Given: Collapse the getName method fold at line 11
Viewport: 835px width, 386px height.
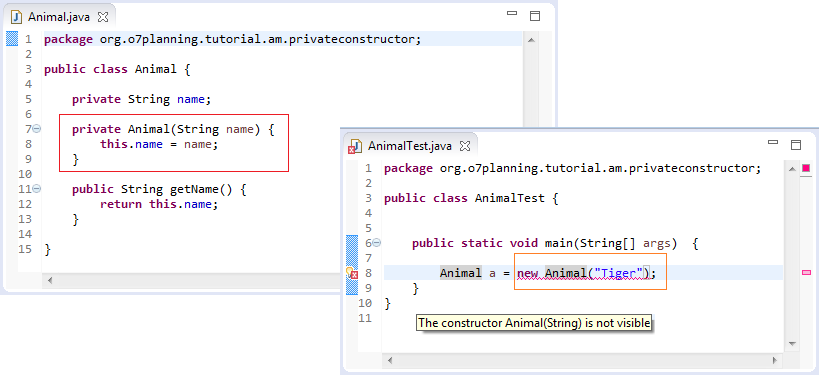Looking at the screenshot, I should pos(37,188).
